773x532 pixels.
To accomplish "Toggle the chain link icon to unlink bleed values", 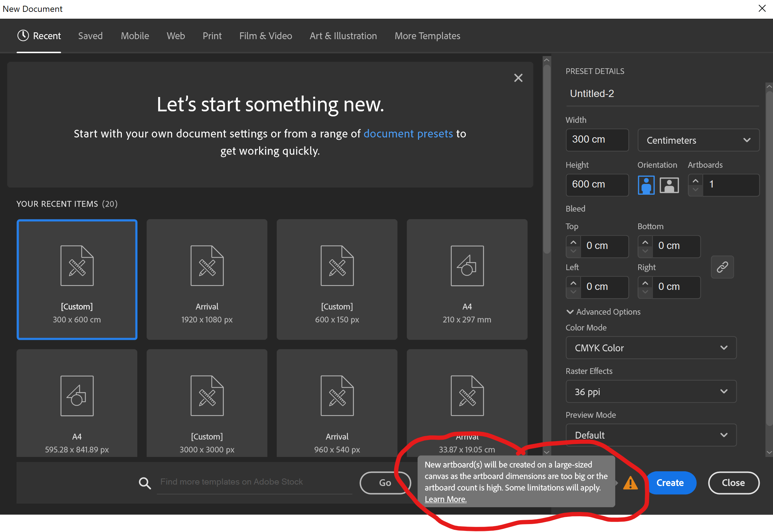I will [x=722, y=267].
